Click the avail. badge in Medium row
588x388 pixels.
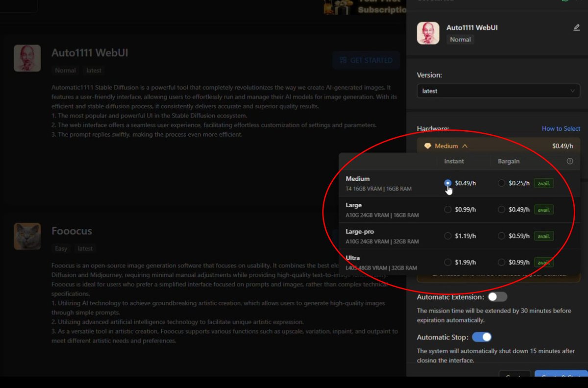[544, 183]
